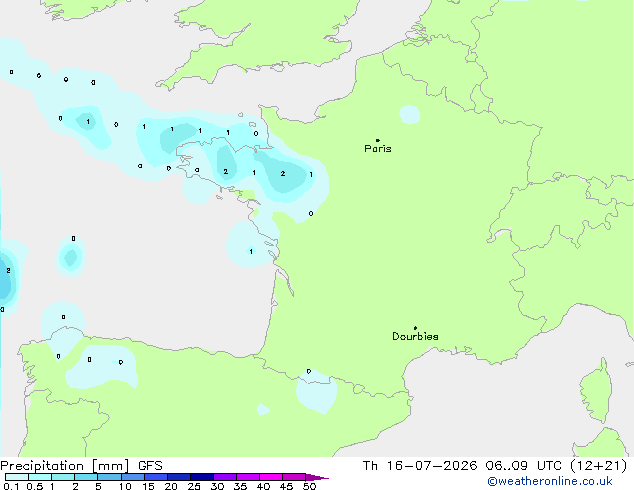
Task: Click the '1' value off the Vendée coast
Action: click(x=251, y=251)
